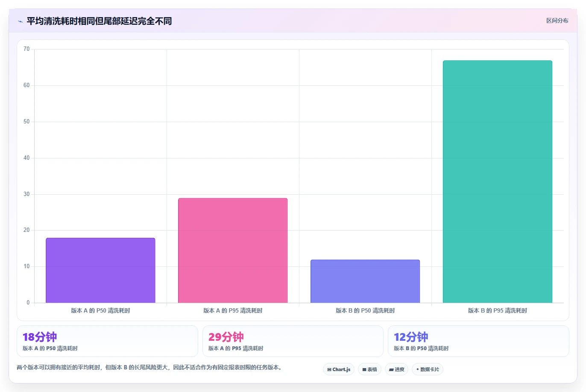Screen dimensions: 586x392
Task: Click the title 平均清洗耗时相同但尾部延迟完全不同
Action: tap(99, 21)
